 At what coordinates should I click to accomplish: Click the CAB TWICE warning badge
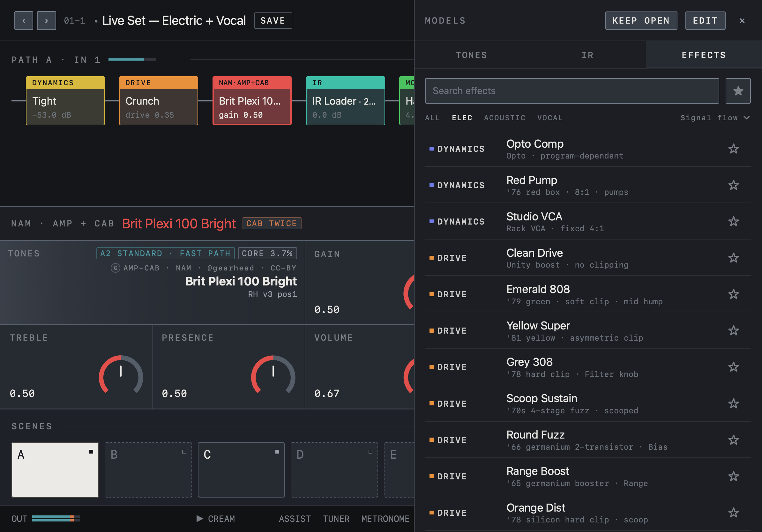coord(272,223)
